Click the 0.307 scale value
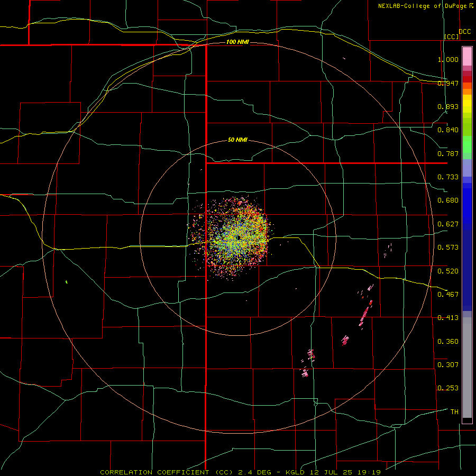The width and height of the screenshot is (476, 476). (x=448, y=365)
